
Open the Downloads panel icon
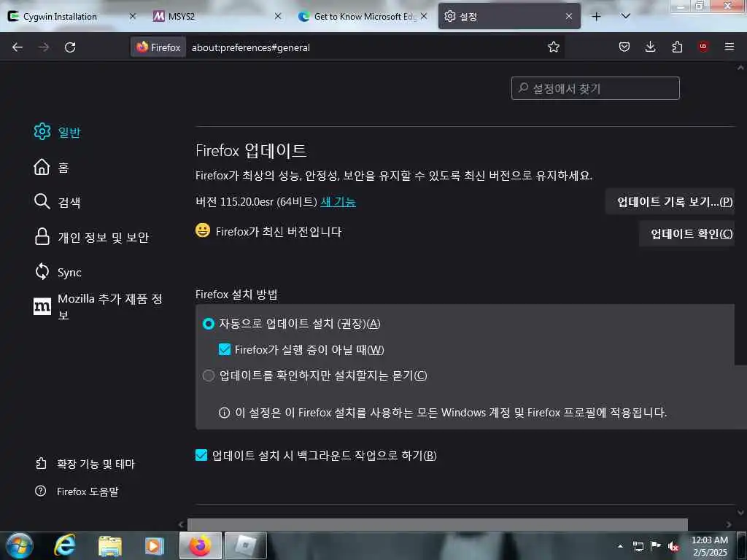point(650,47)
